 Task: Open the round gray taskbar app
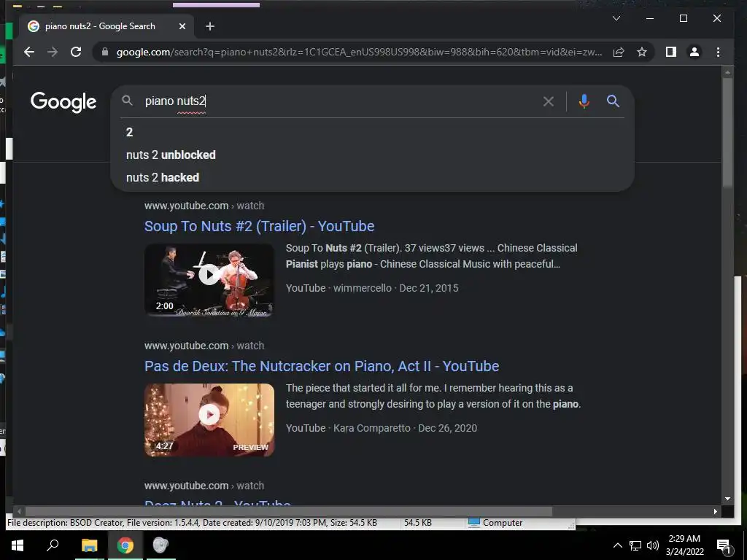[160, 545]
